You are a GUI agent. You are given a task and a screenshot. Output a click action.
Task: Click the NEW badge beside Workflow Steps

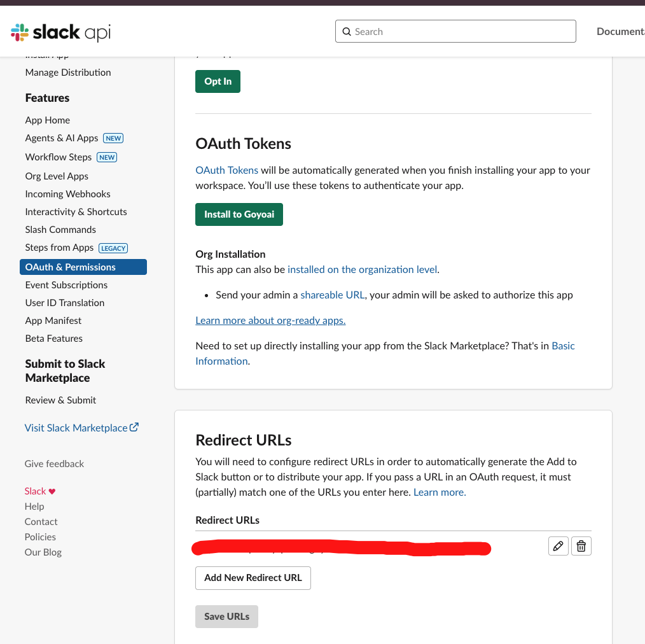point(107,157)
